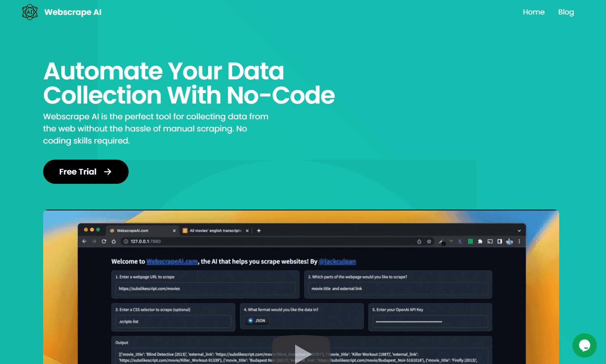Close the WebscrapeAI.com tab in the video

(x=174, y=231)
